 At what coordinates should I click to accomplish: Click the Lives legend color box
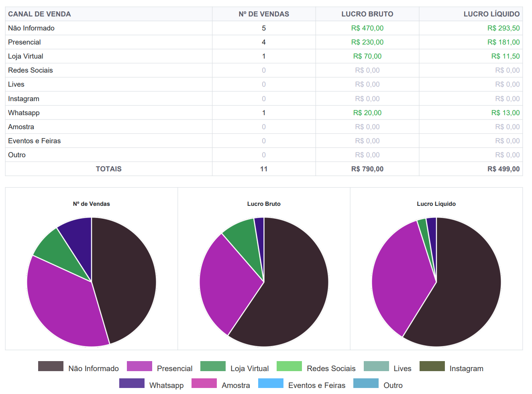click(376, 366)
